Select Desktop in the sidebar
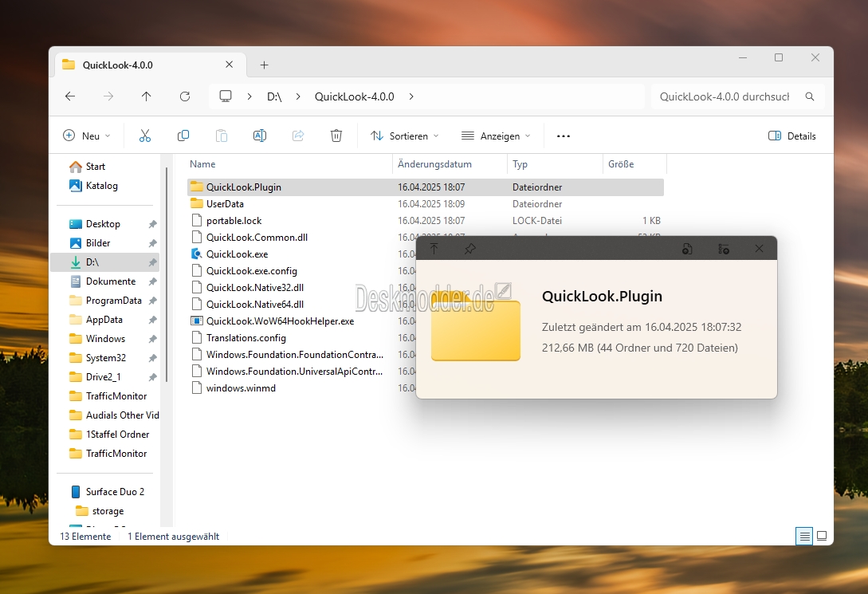The width and height of the screenshot is (868, 594). [105, 224]
